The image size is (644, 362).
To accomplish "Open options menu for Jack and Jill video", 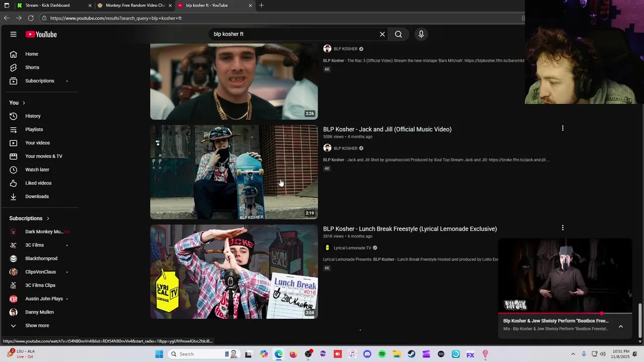I will click(x=562, y=128).
